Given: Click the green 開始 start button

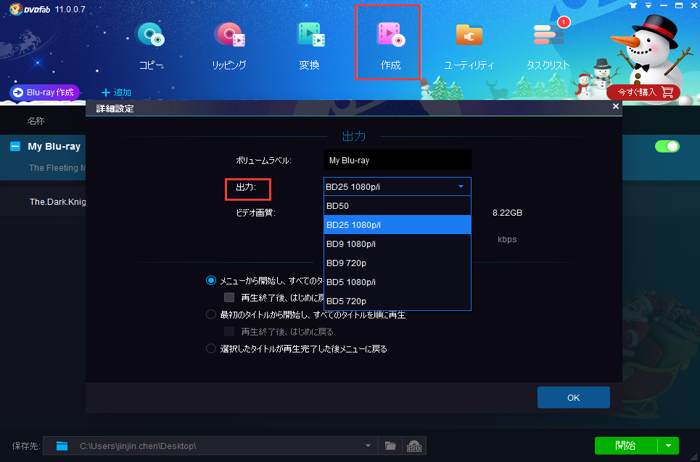Looking at the screenshot, I should click(625, 445).
